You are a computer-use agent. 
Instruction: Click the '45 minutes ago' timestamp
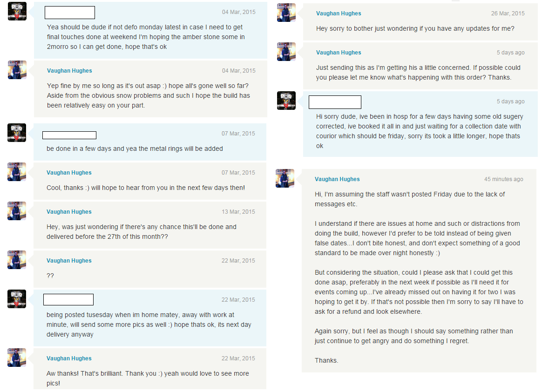[503, 179]
